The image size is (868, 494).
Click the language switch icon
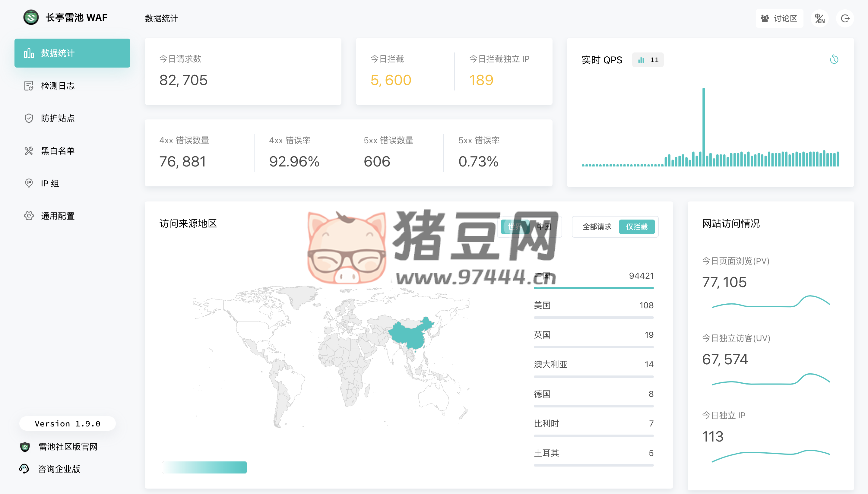(819, 18)
